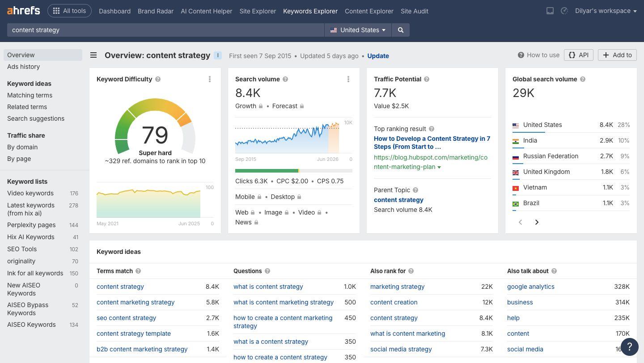The width and height of the screenshot is (644, 363).
Task: Go to next page of Global search volume countries
Action: [537, 222]
